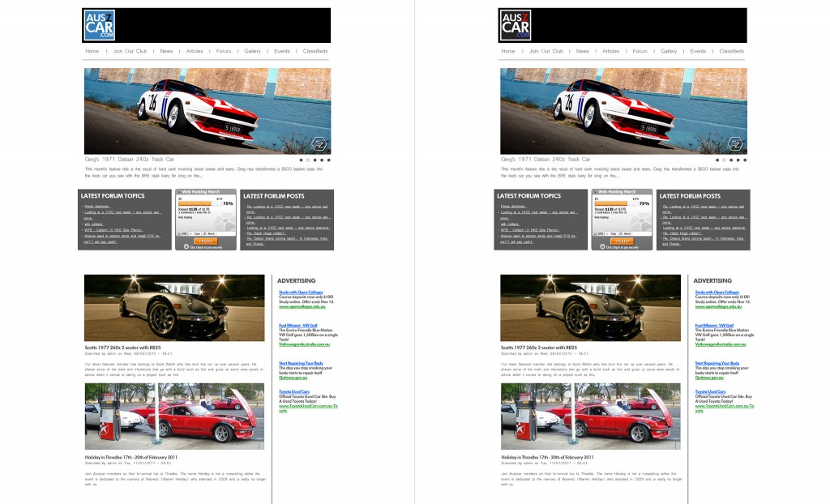Open the Forum menu item in left mockup
The height and width of the screenshot is (504, 830).
click(x=224, y=51)
